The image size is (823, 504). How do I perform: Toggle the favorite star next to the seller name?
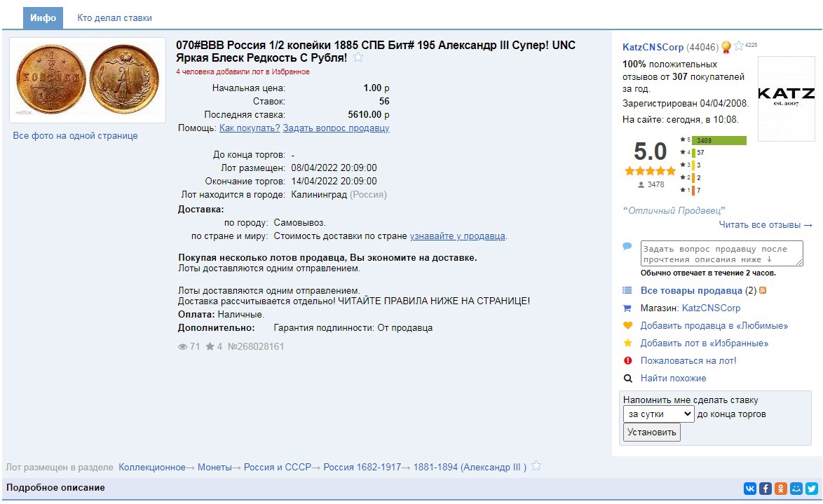739,46
